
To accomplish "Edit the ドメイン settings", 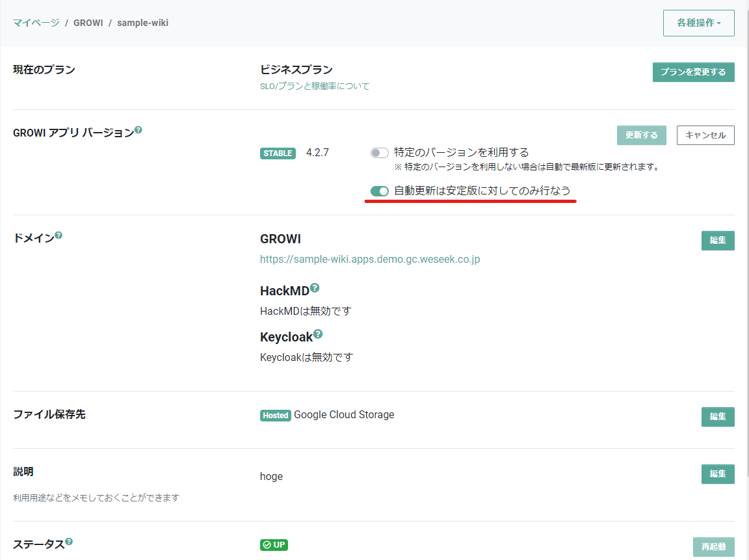I will (x=718, y=241).
